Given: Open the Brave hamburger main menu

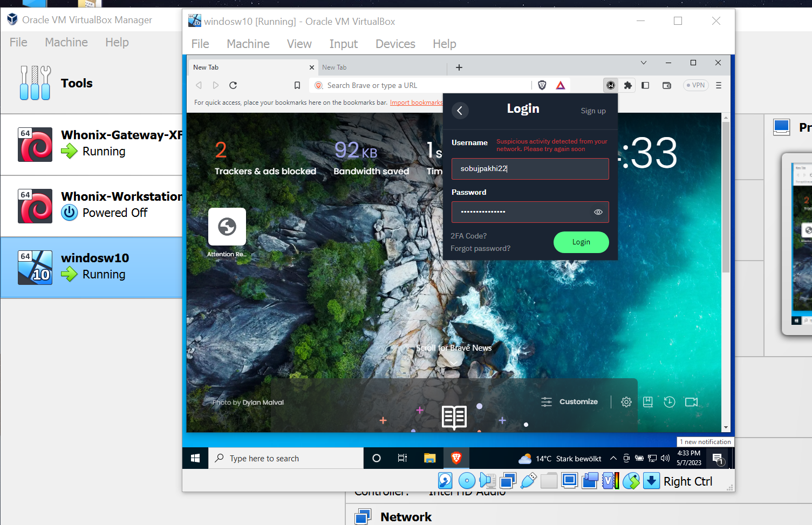Looking at the screenshot, I should tap(719, 85).
